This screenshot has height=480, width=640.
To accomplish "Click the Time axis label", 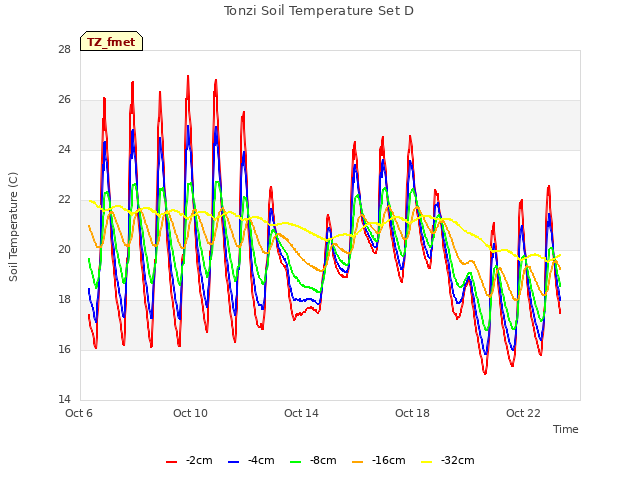I will pyautogui.click(x=566, y=429).
